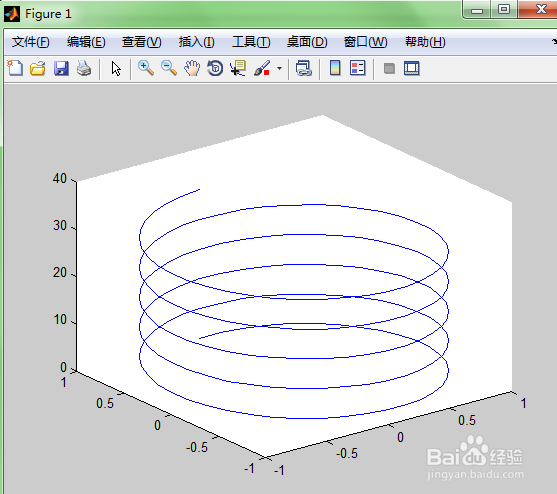Select the Pan hand tool
This screenshot has width=557, height=494.
coord(192,68)
